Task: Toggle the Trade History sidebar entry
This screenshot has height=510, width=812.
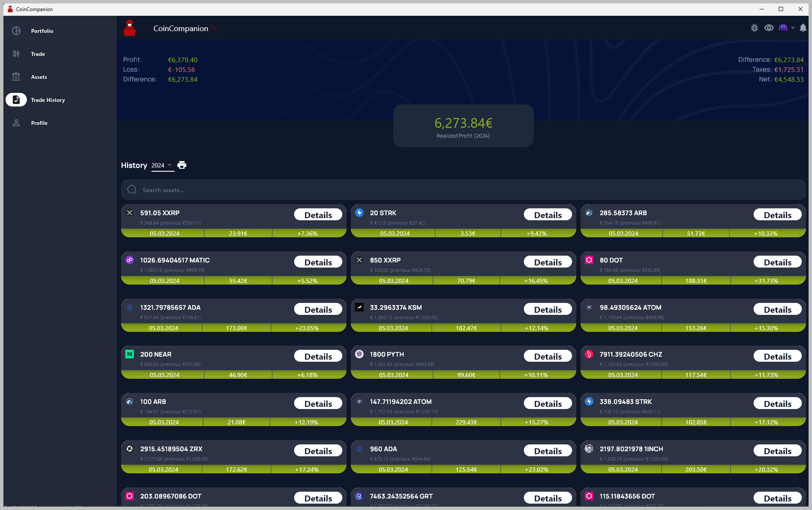Action: pos(16,100)
